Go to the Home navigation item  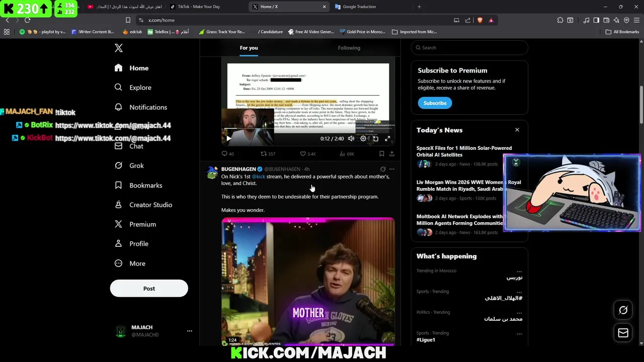132,68
